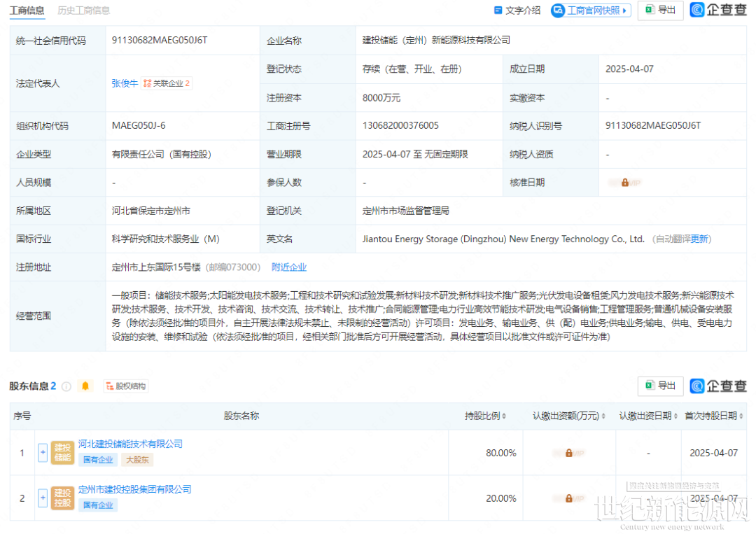
Task: Select 科学研究和技术服务业（M） text
Action: (166, 239)
